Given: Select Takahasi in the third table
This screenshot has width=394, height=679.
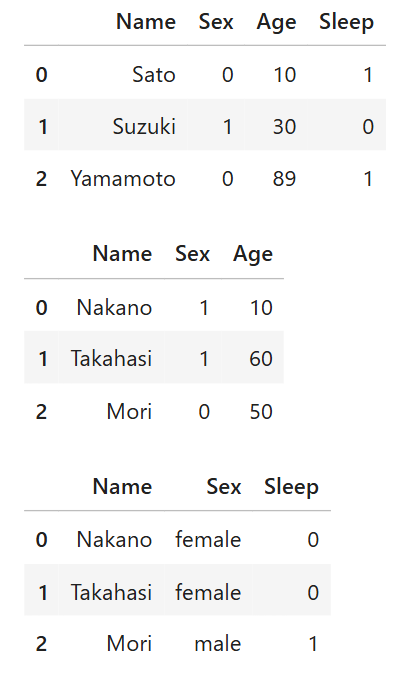Looking at the screenshot, I should pos(111,592).
